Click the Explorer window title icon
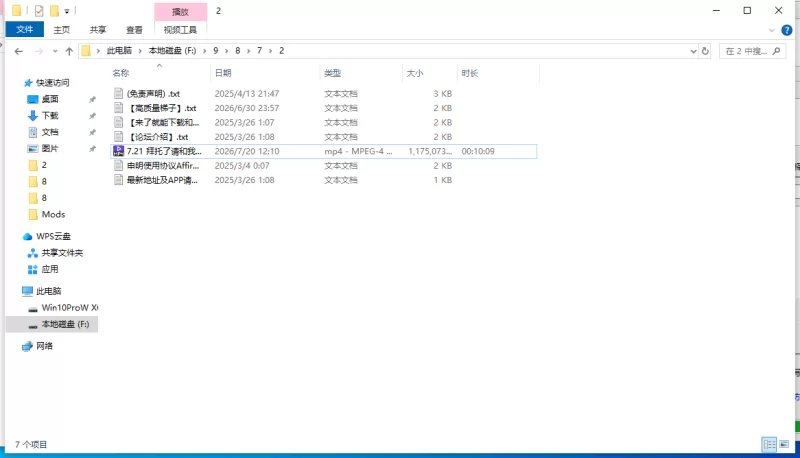800x458 pixels. point(17,11)
